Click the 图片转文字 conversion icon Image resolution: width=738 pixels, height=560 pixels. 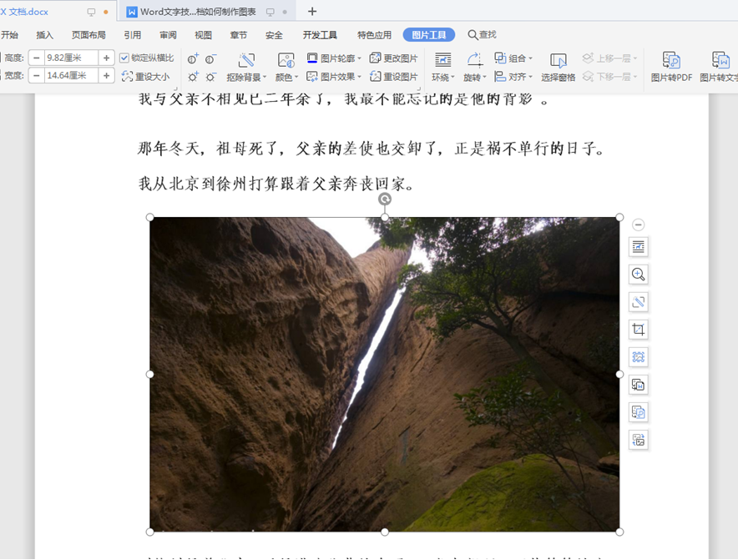pyautogui.click(x=720, y=67)
